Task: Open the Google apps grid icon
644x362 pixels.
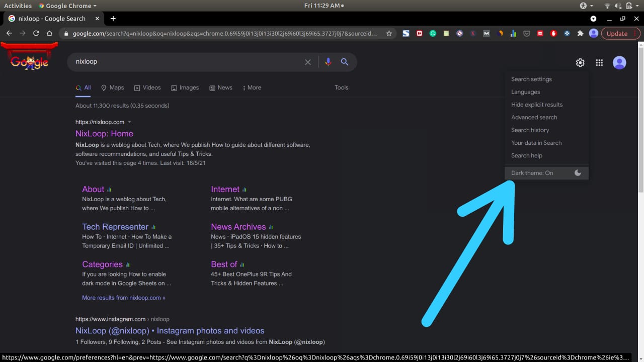Action: [599, 62]
